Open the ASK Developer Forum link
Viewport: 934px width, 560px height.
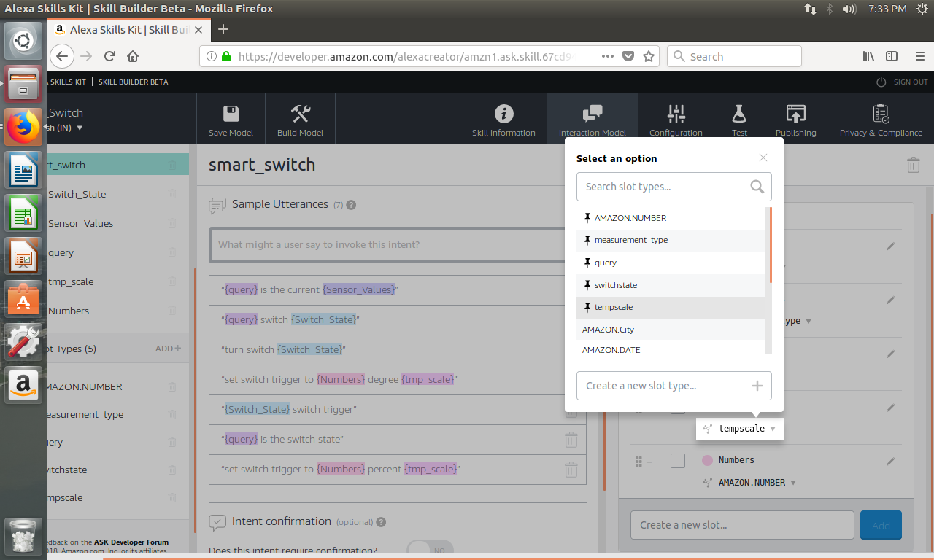131,542
